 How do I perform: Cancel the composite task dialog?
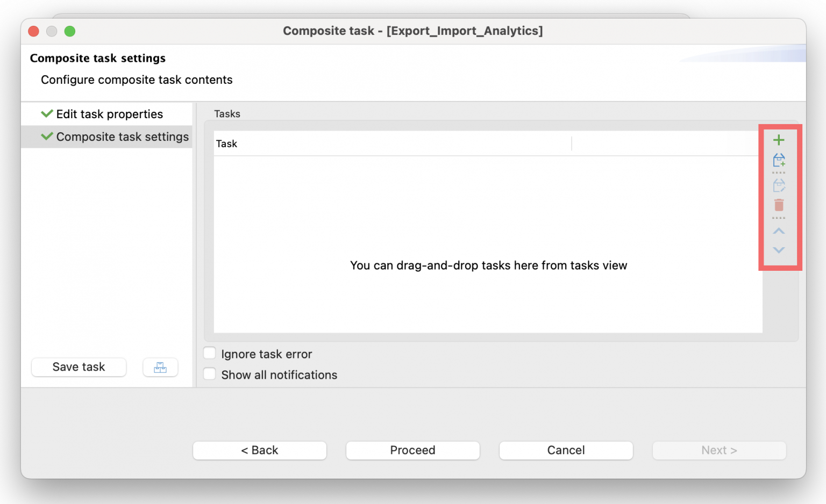coord(566,450)
